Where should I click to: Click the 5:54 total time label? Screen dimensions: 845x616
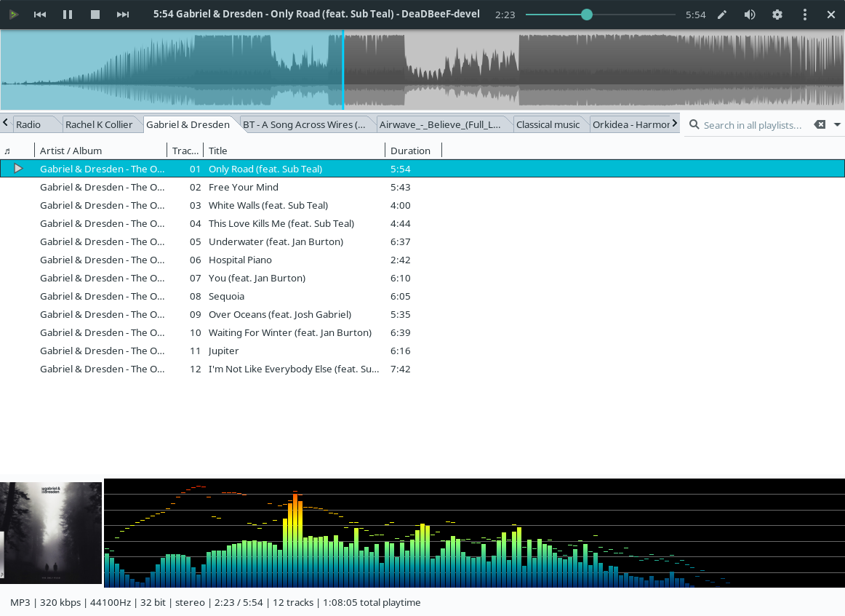[x=696, y=15]
